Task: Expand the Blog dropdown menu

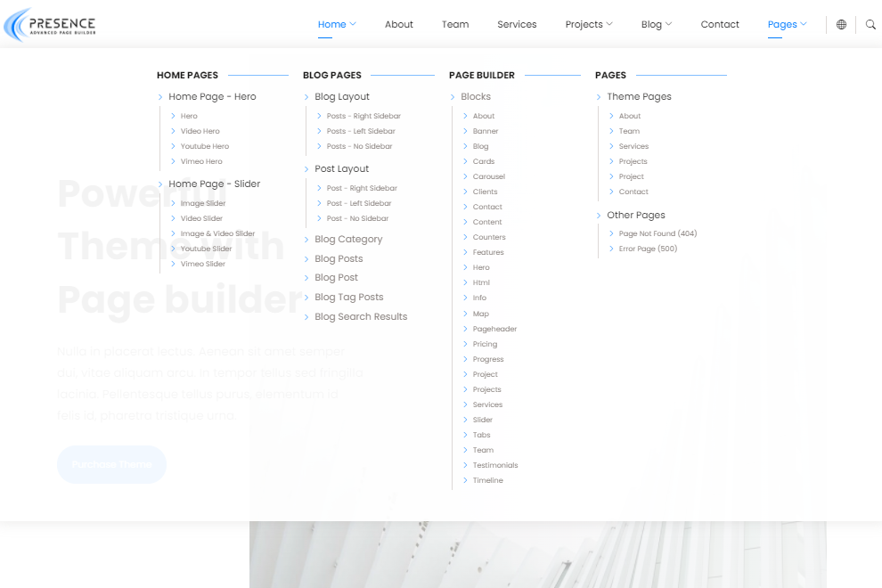Action: click(657, 24)
